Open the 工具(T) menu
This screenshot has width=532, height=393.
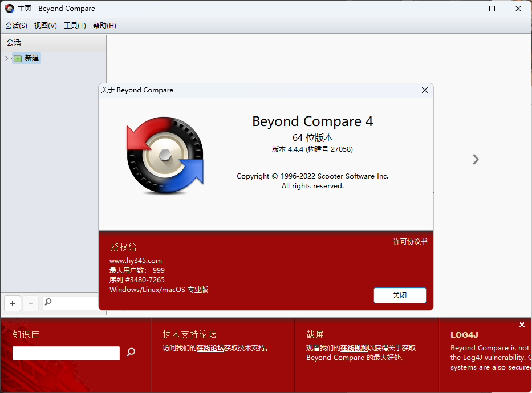point(75,26)
